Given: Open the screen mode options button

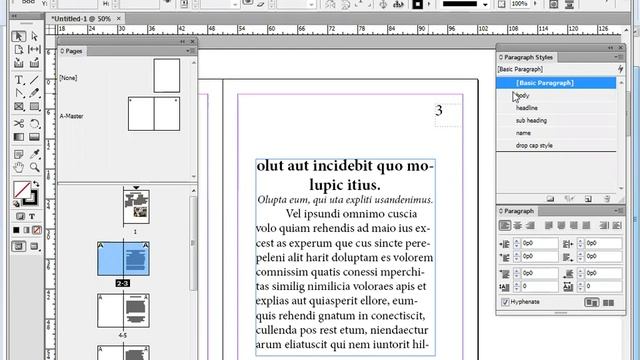Looking at the screenshot, I should point(34,246).
